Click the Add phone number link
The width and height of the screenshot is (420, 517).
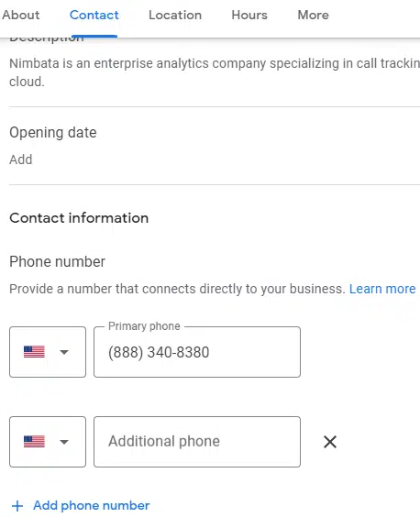pos(92,505)
